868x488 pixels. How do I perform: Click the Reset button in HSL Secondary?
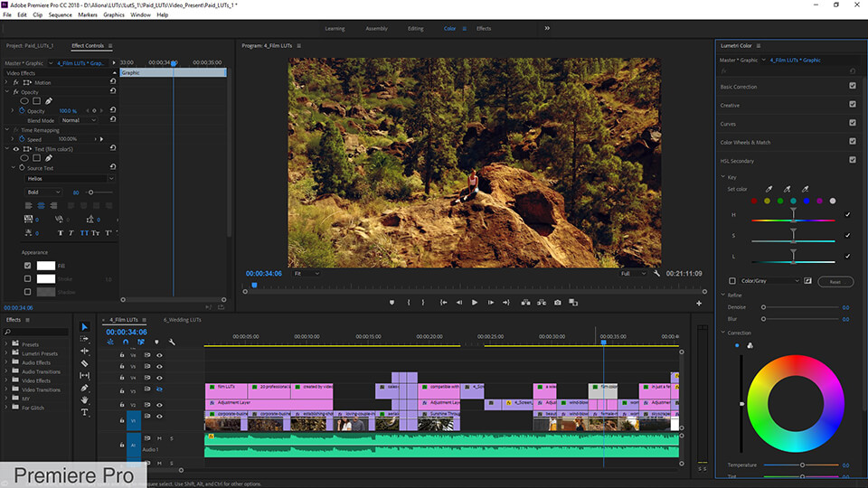[x=835, y=281]
